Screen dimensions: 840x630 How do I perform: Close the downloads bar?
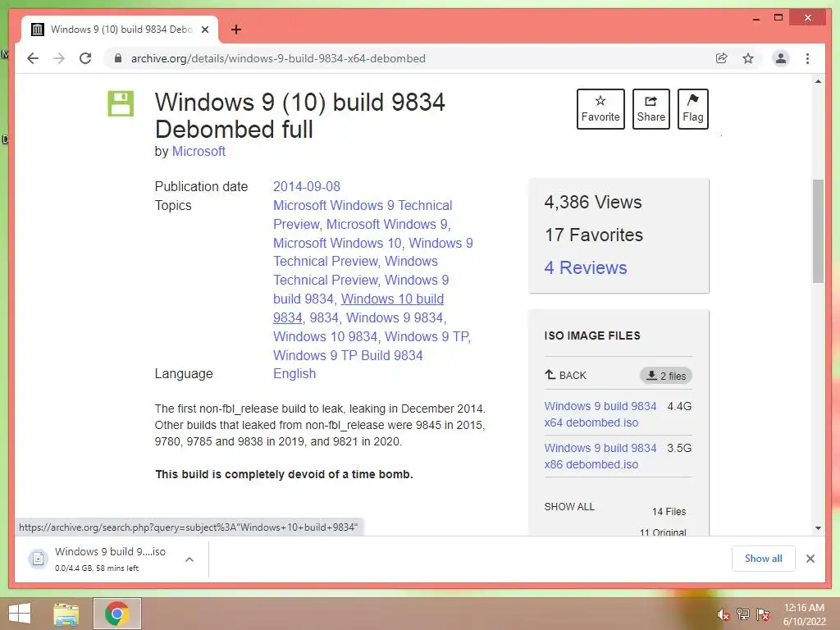point(810,559)
